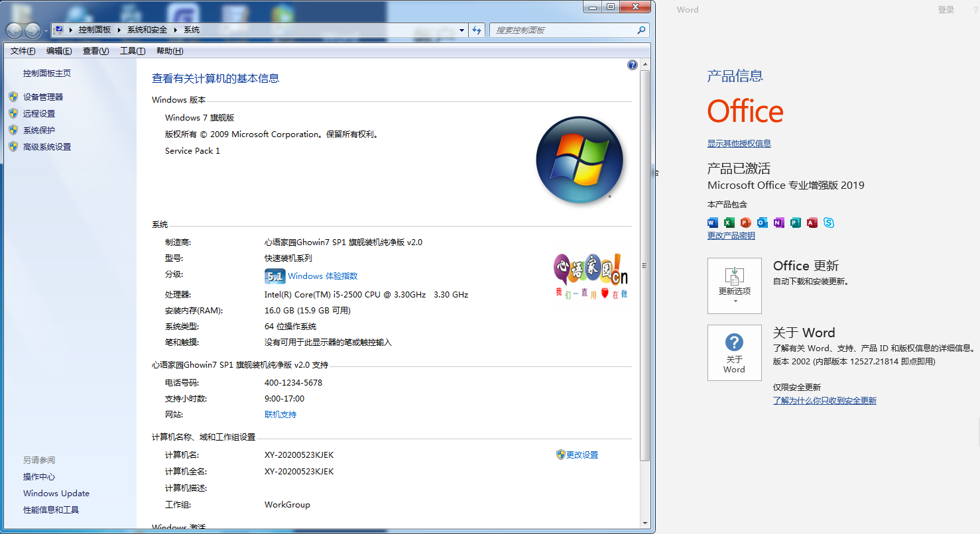Screen dimensions: 980x534
Task: Click the Word icon under 本产品包含
Action: pos(713,223)
